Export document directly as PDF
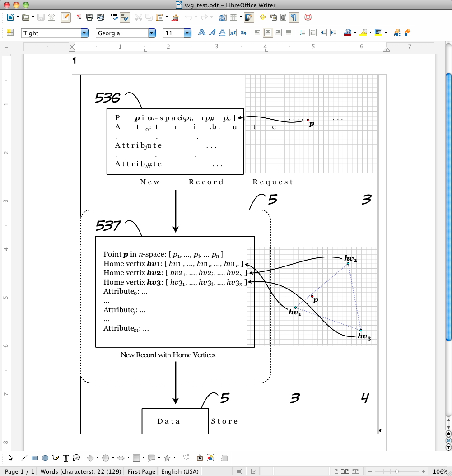This screenshot has width=452, height=476. [x=79, y=18]
